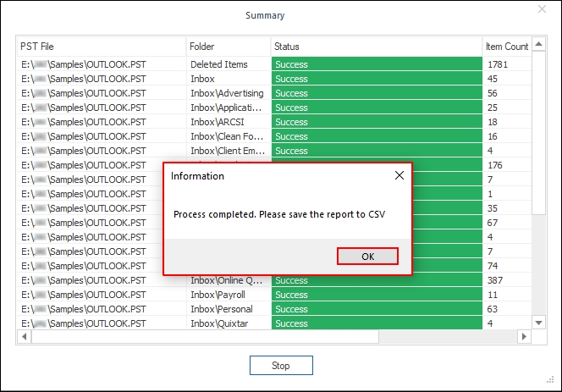Click the item count 387
This screenshot has height=392, width=562.
click(495, 280)
